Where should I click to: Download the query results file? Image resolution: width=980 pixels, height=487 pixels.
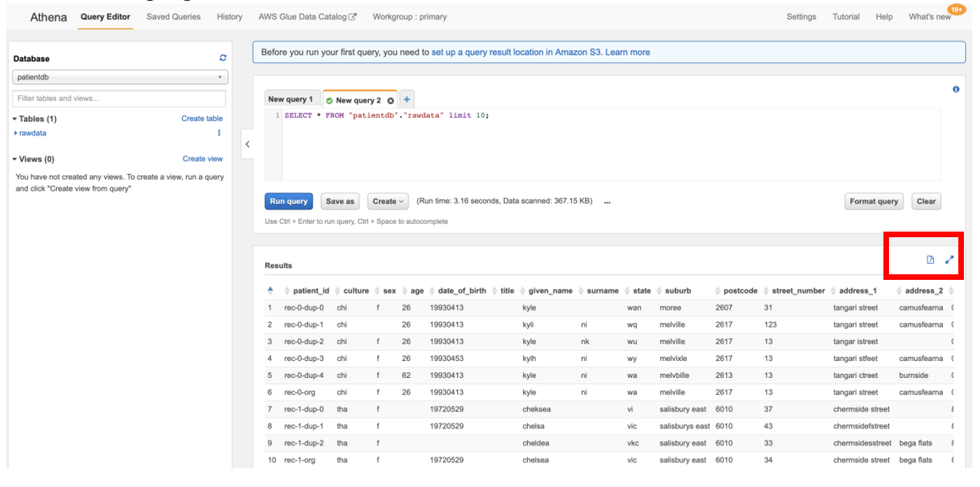point(930,260)
